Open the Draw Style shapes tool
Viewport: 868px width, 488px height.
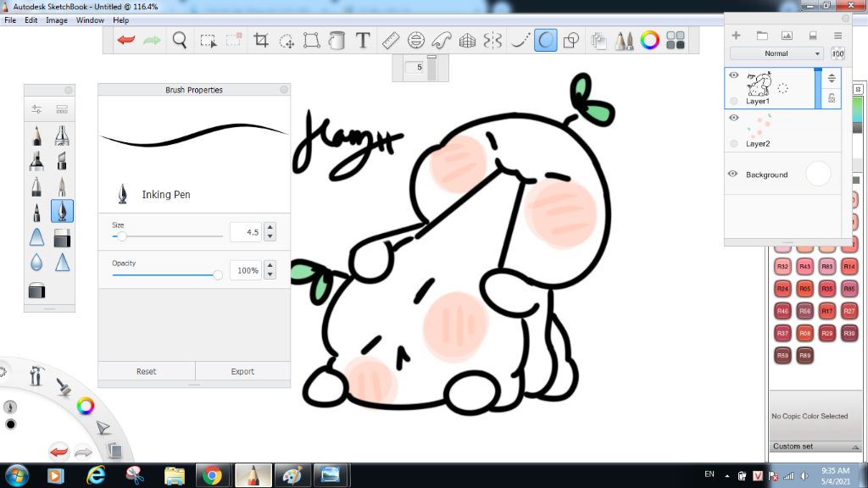pyautogui.click(x=570, y=40)
